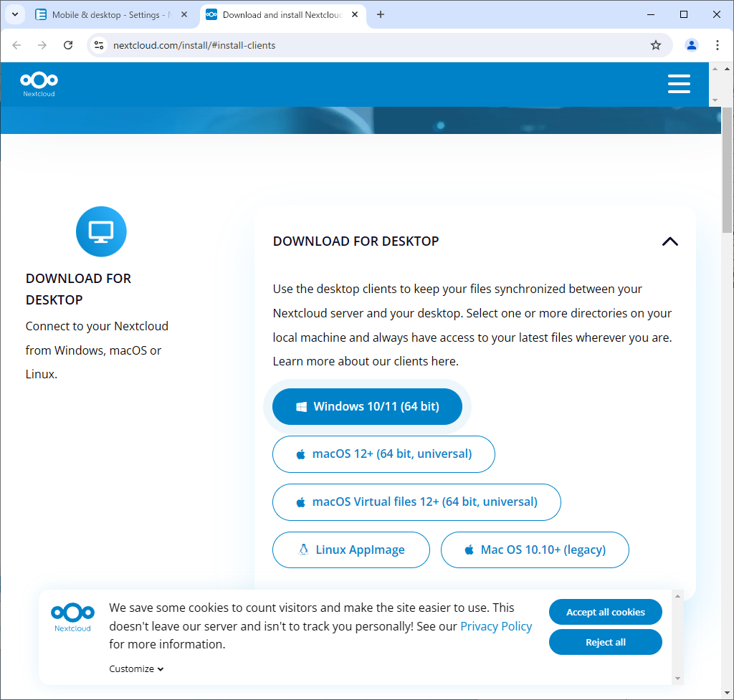Screen dimensions: 734x700
Task: Click the Nextcloud logo in cookie banner
Action: click(72, 617)
